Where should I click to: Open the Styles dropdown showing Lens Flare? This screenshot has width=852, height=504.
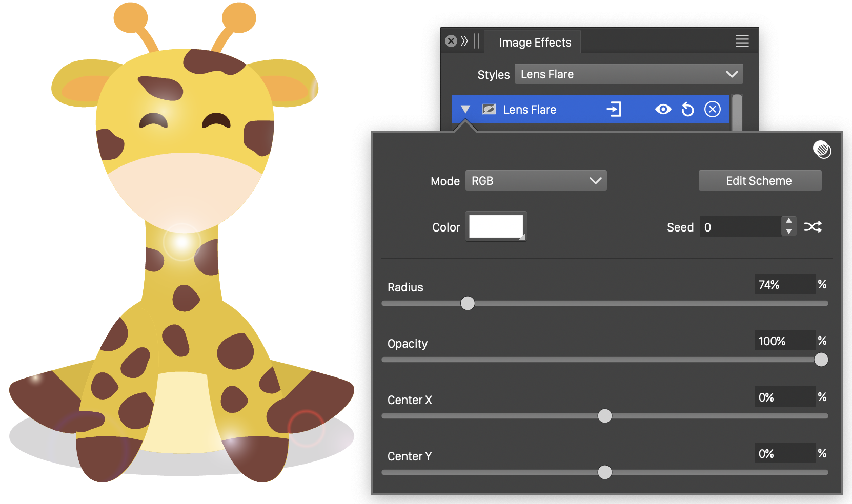[628, 74]
